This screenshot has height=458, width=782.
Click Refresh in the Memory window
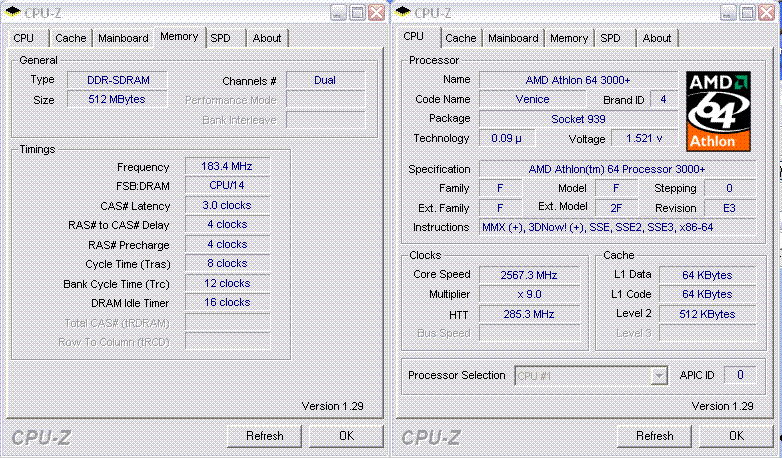264,436
